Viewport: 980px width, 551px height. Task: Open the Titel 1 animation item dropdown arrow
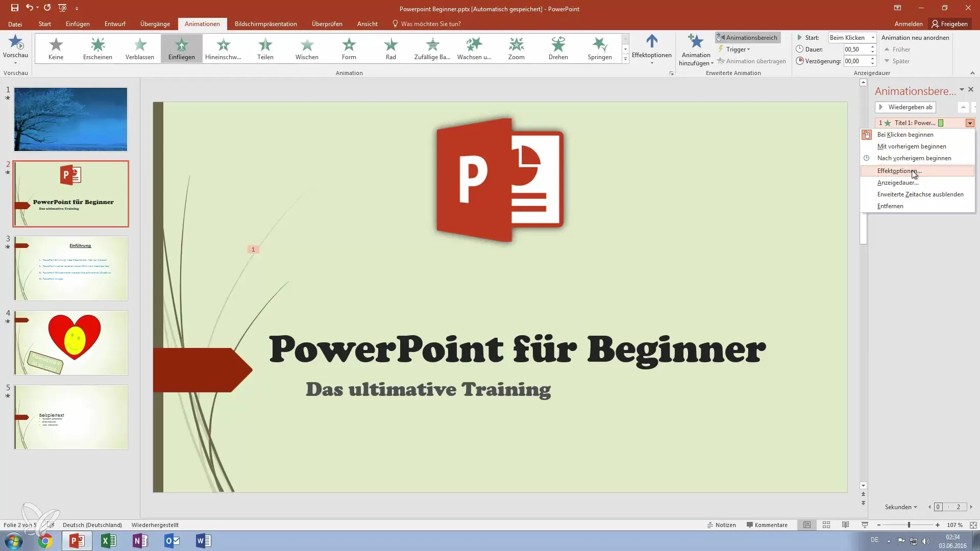[969, 123]
